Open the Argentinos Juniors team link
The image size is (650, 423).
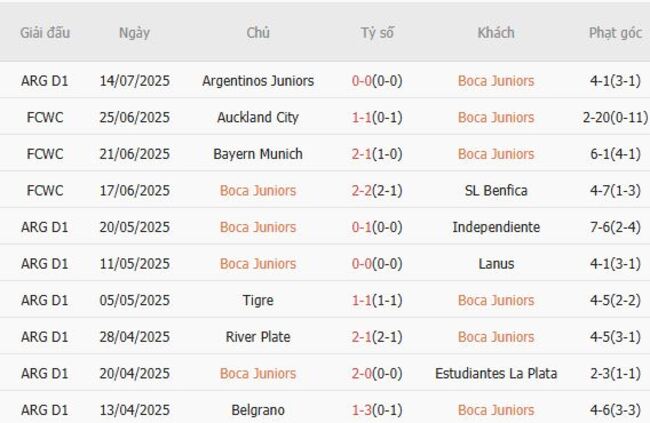click(258, 81)
